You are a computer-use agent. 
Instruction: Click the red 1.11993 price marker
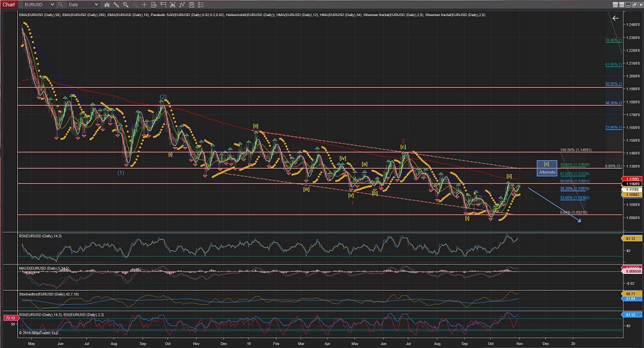[x=631, y=179]
